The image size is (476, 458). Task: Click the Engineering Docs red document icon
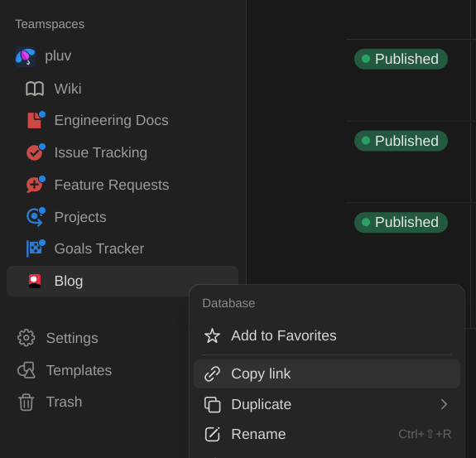(x=36, y=120)
